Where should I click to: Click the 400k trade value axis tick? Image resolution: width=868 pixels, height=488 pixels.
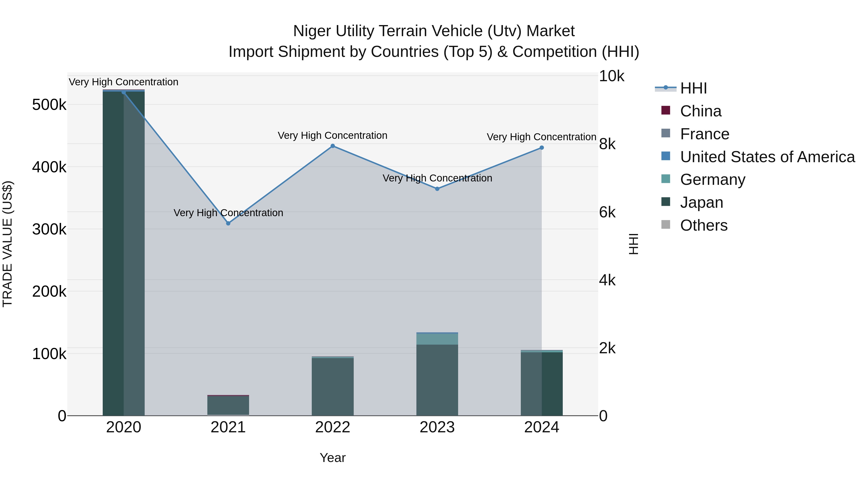49,167
